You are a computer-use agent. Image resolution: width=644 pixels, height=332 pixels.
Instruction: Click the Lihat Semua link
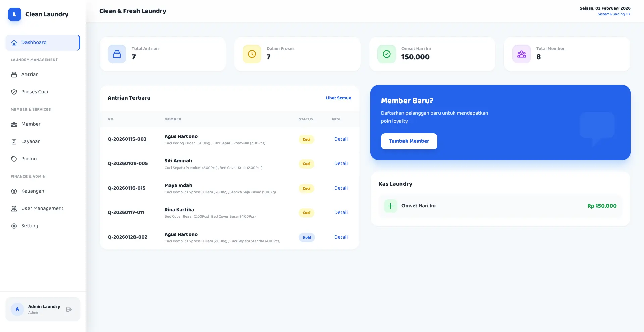coord(338,98)
